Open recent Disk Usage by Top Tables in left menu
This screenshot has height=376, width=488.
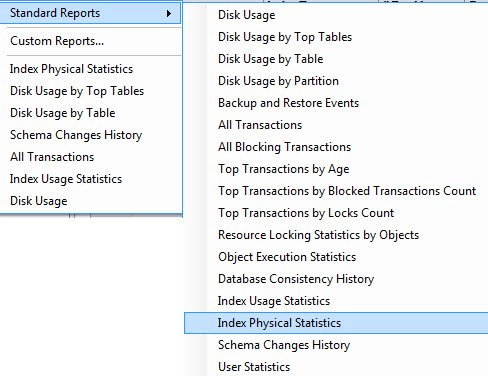point(77,91)
